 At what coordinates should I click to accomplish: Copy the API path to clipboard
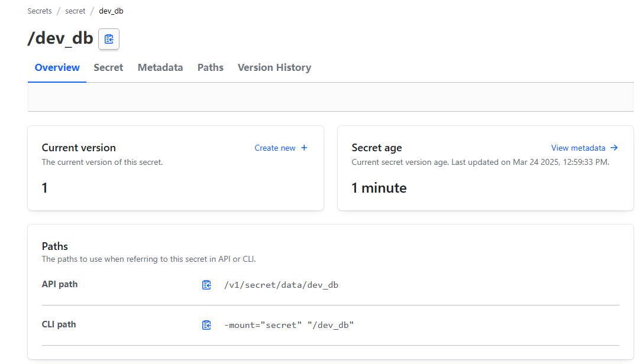coord(206,285)
